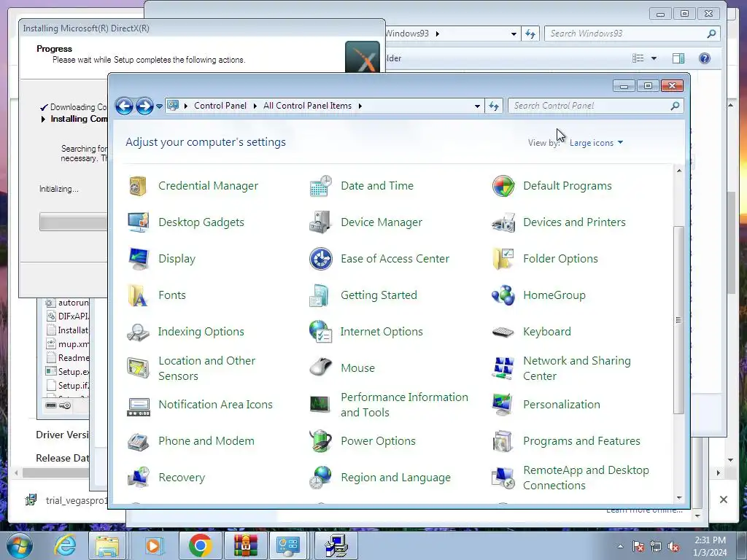Open recent pages dropdown arrow
This screenshot has width=747, height=560.
[x=159, y=106]
